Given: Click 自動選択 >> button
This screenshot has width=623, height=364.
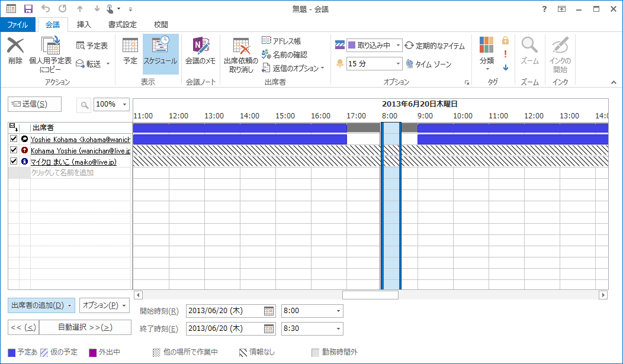Looking at the screenshot, I should (x=85, y=327).
